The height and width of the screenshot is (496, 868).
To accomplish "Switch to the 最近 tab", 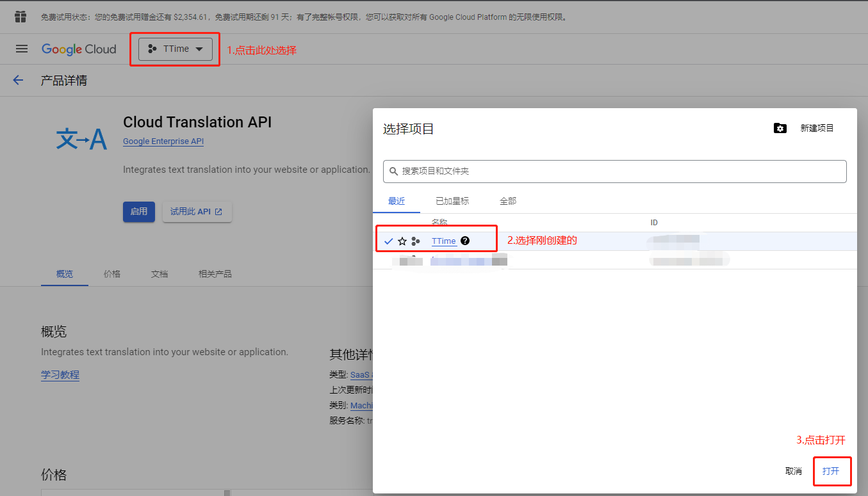I will [397, 201].
